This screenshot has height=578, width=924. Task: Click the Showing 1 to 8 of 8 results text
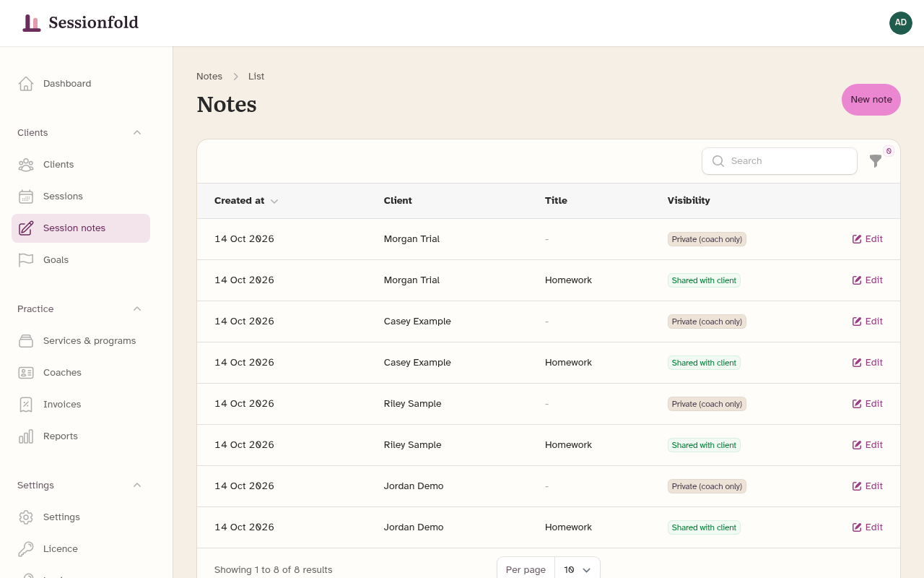click(x=274, y=570)
